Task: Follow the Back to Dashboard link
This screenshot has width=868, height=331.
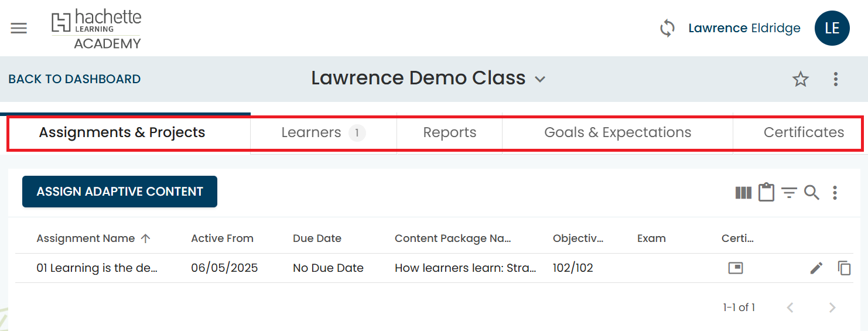Action: (x=74, y=79)
